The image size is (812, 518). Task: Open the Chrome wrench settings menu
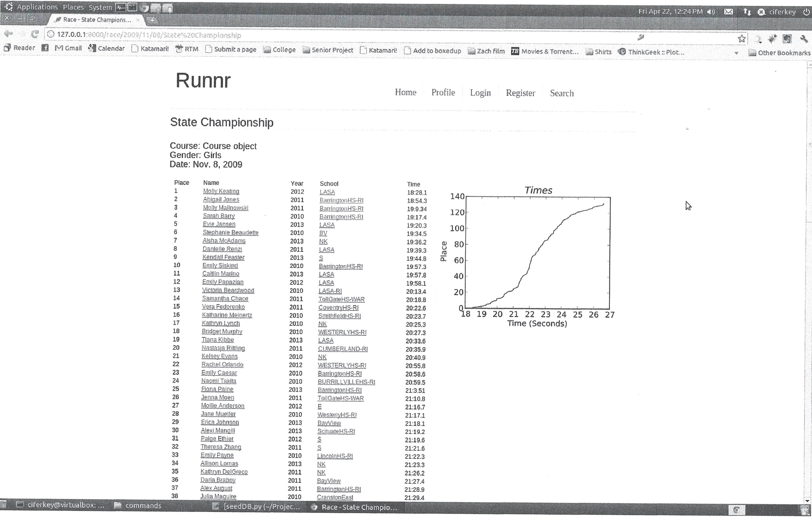point(803,39)
